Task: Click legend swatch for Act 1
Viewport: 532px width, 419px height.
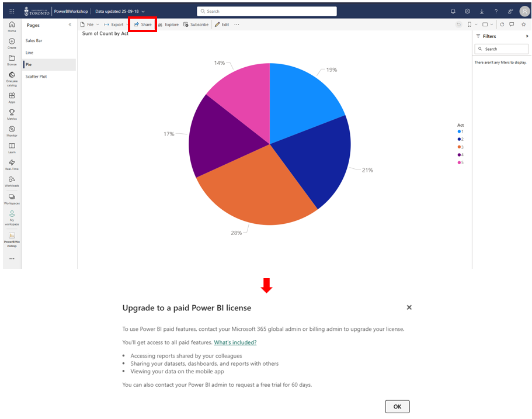Action: pyautogui.click(x=459, y=131)
